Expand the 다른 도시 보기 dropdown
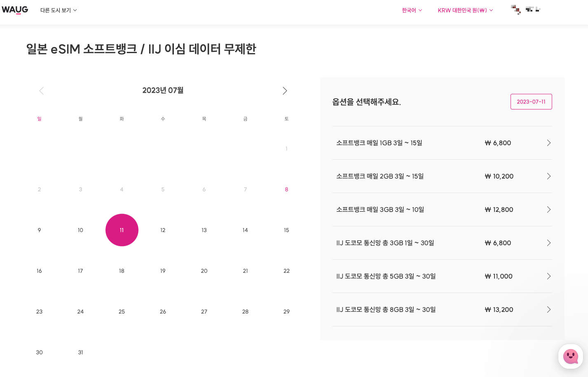 tap(58, 10)
